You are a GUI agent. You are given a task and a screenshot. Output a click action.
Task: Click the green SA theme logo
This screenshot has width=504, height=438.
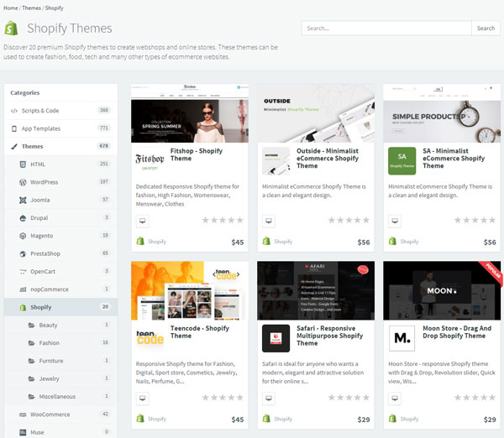(402, 161)
